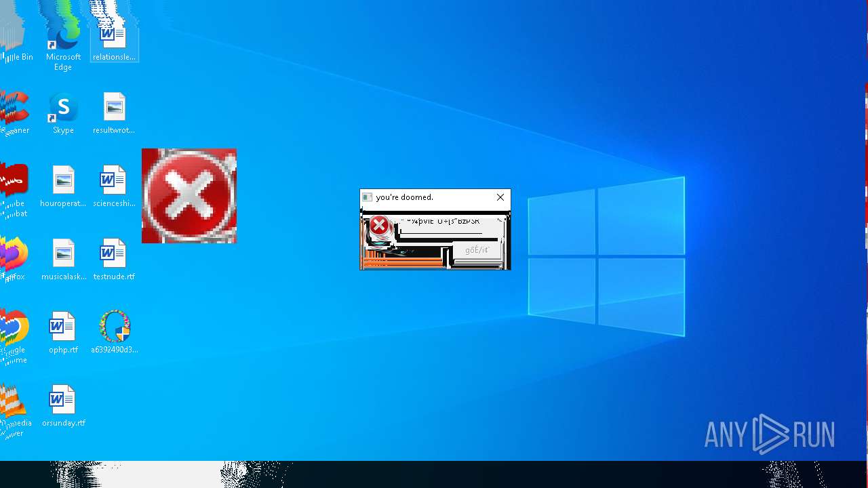Click the garbled button in the dialog

click(x=477, y=250)
